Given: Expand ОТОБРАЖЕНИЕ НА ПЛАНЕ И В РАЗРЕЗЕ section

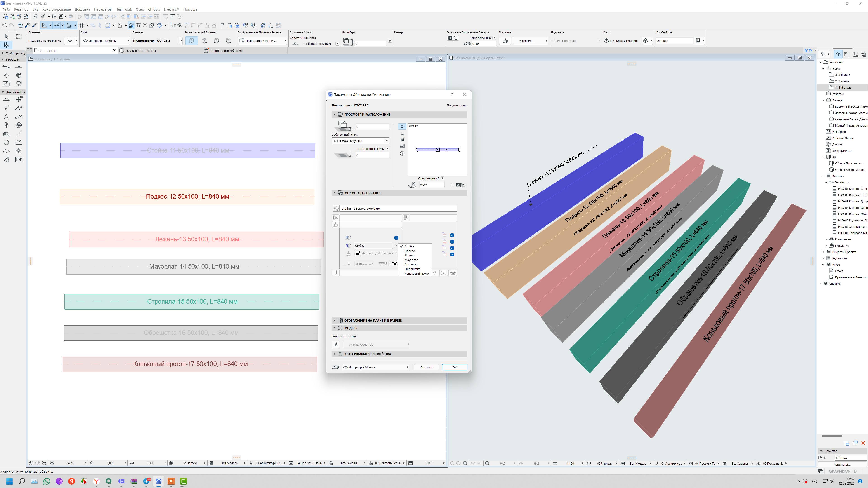Looking at the screenshot, I should pos(373,321).
